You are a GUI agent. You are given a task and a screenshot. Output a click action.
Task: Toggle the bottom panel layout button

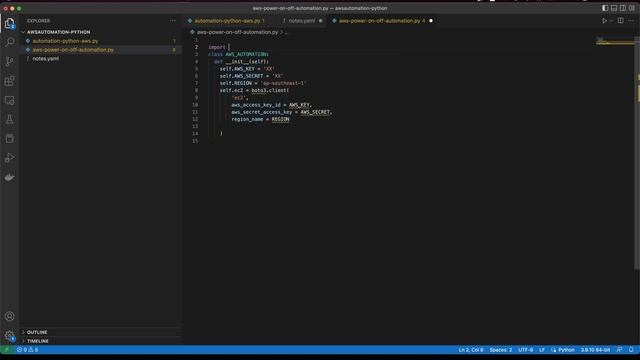click(x=614, y=8)
